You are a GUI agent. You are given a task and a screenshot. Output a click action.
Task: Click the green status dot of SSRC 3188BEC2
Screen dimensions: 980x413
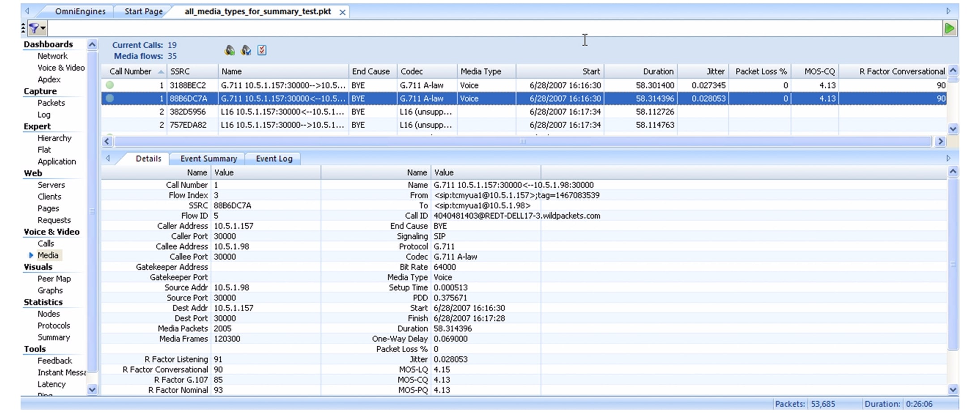[x=110, y=85]
